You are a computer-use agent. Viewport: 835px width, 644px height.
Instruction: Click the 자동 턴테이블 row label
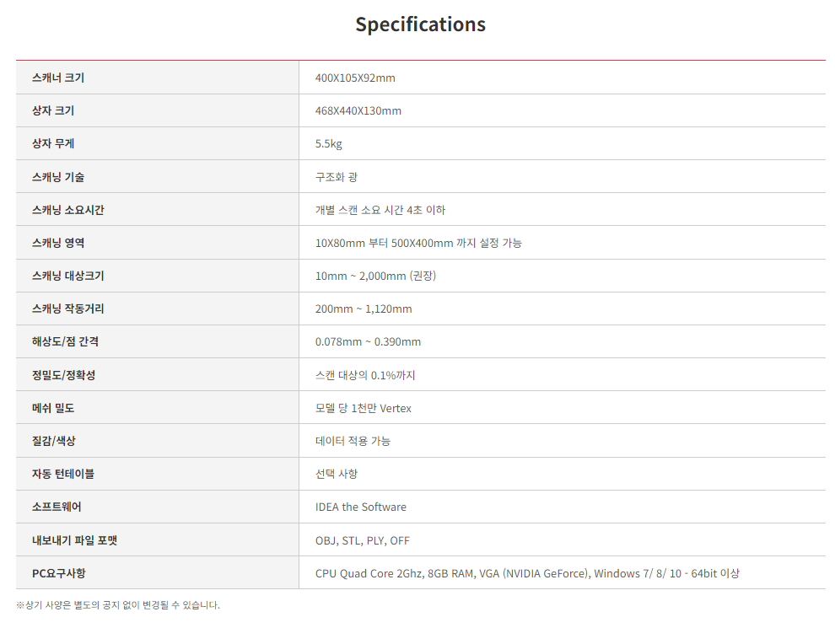tap(63, 474)
